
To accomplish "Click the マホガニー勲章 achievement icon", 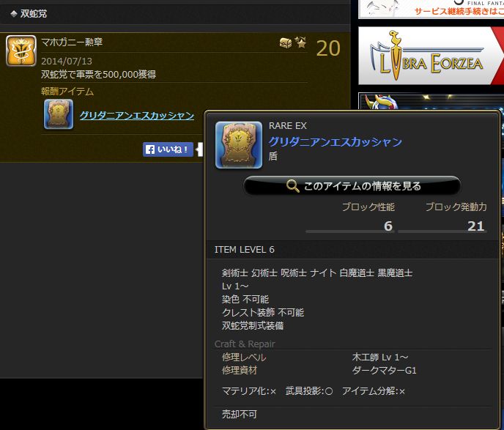I will (21, 51).
